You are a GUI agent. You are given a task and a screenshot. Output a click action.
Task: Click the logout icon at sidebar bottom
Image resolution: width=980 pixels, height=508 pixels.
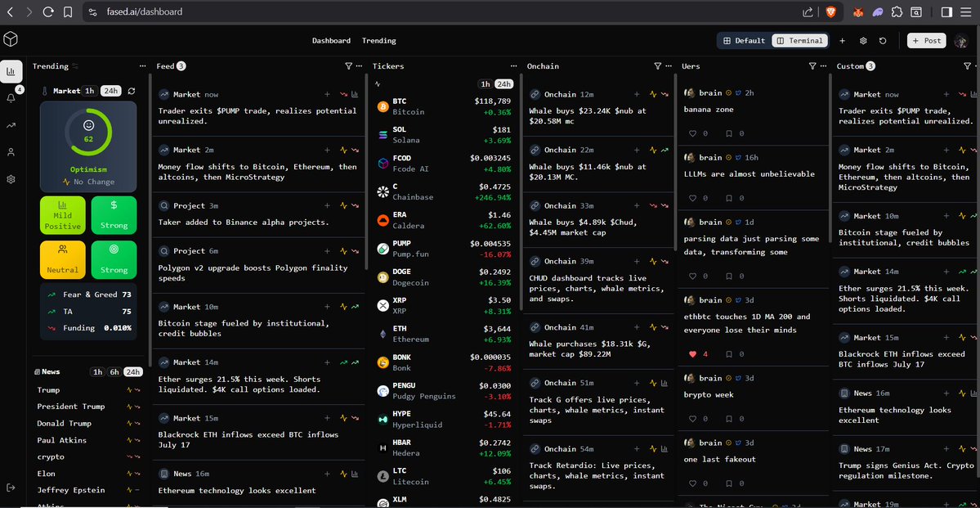point(11,488)
